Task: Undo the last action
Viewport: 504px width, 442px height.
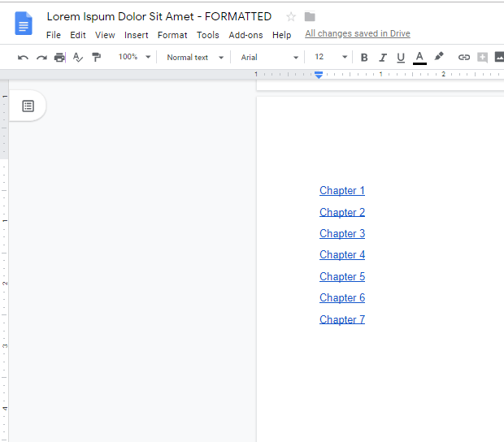Action: coord(23,58)
